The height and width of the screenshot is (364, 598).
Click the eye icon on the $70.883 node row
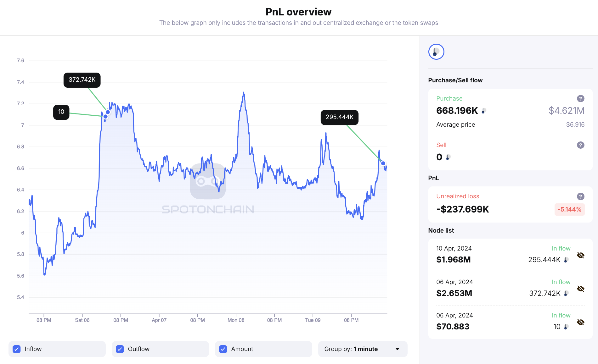coord(580,322)
